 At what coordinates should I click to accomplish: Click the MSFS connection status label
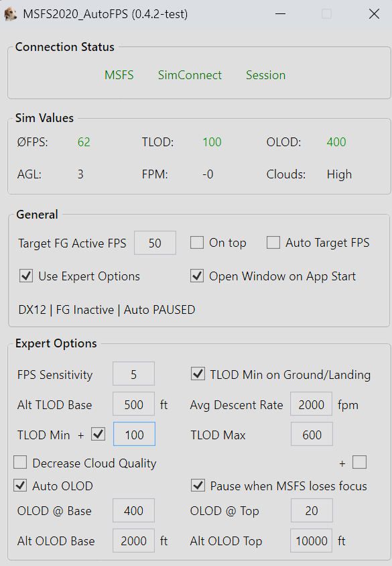[119, 75]
